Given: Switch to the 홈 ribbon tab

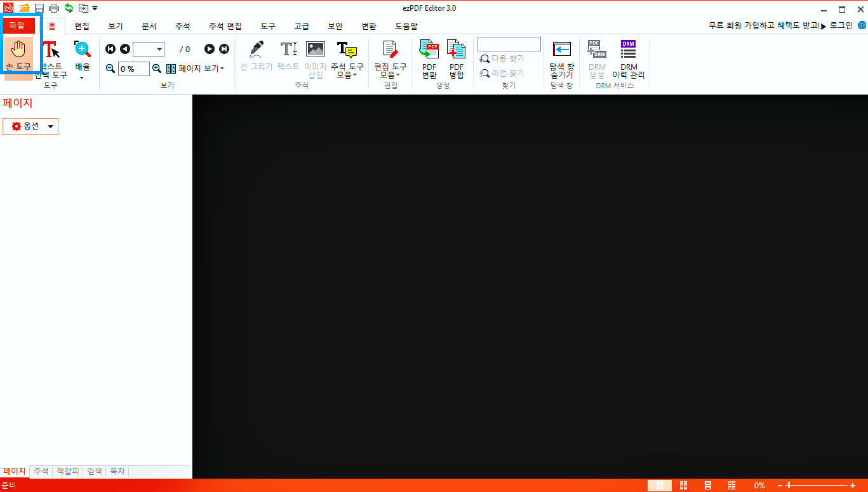Looking at the screenshot, I should 52,26.
